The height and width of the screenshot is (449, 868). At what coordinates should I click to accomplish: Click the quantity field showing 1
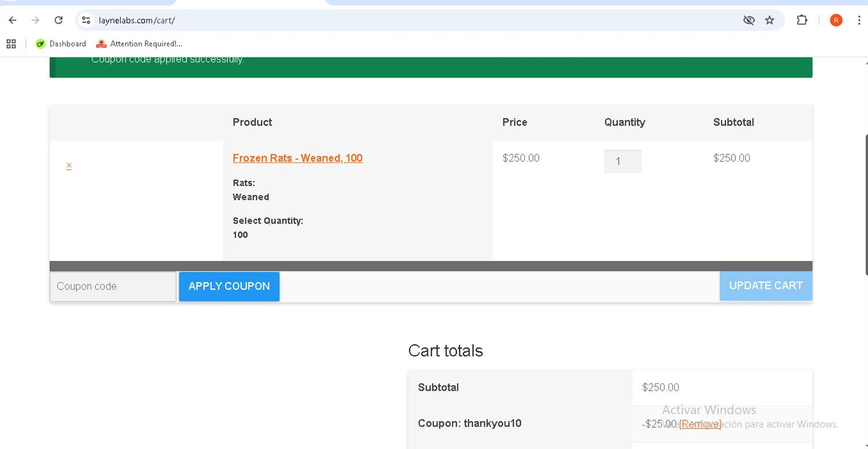[x=623, y=161]
